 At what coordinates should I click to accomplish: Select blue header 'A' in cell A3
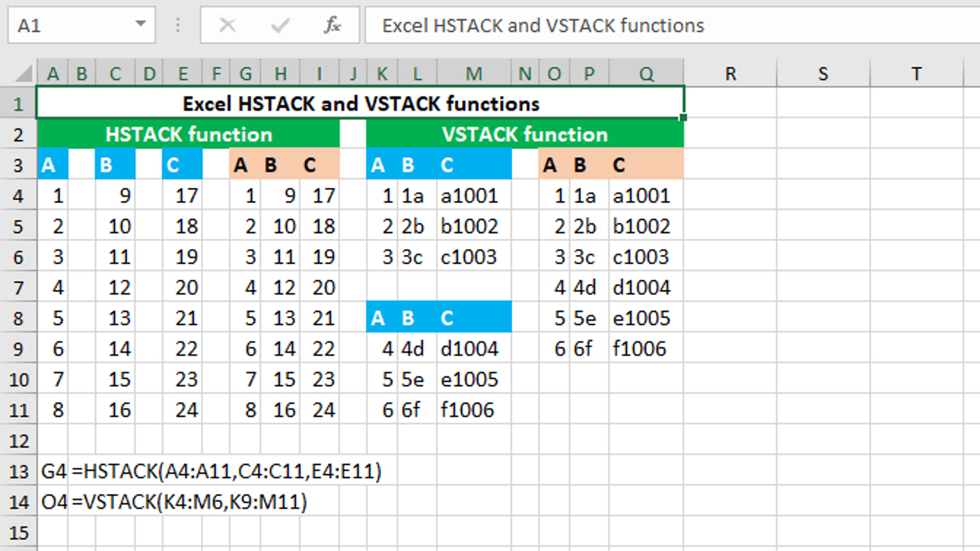[53, 165]
